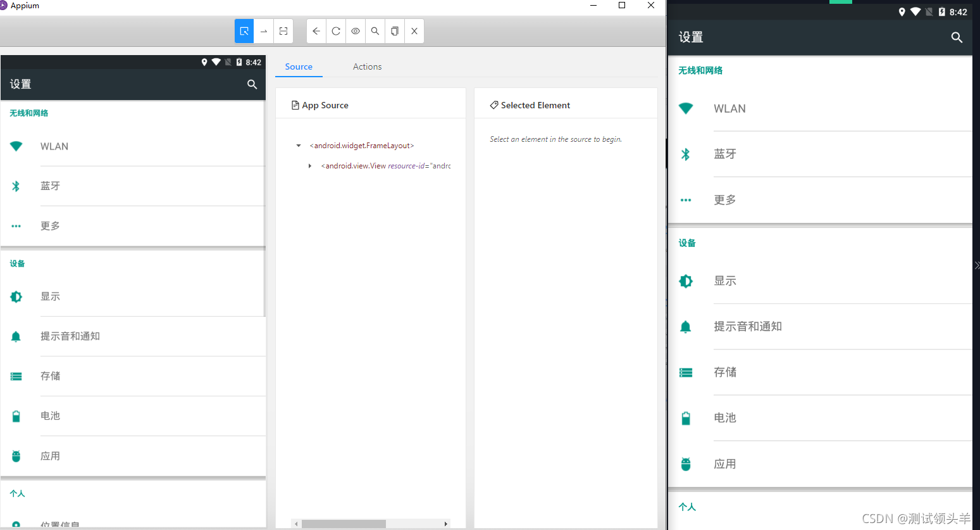The height and width of the screenshot is (530, 980).
Task: Click Selected Element panel heading
Action: click(530, 105)
